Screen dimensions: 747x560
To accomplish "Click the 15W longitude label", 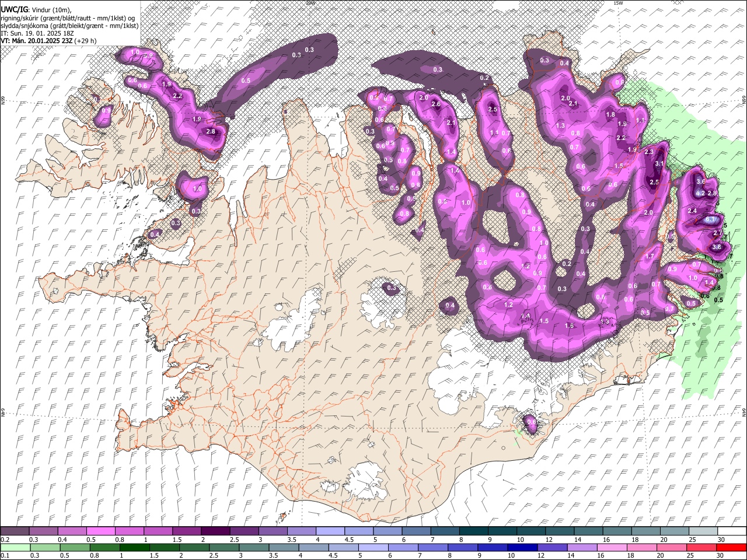I will pyautogui.click(x=618, y=3).
